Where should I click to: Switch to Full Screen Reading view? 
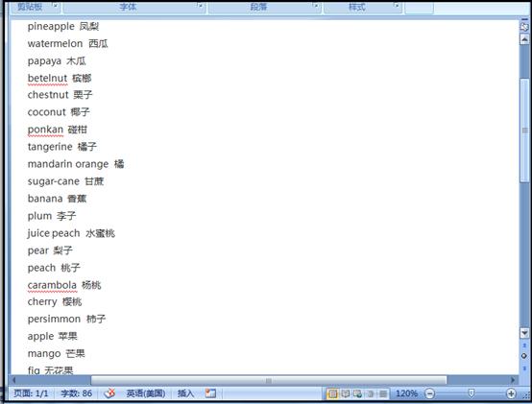tap(346, 393)
